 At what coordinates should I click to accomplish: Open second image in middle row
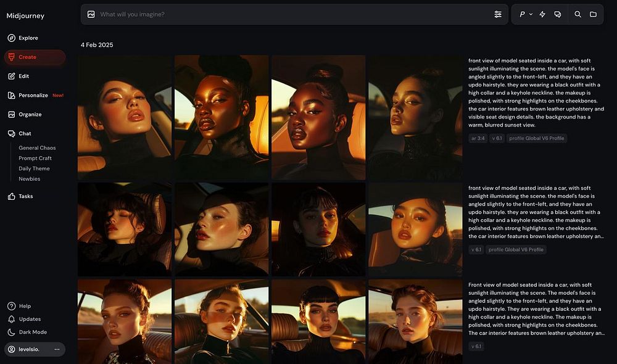click(222, 230)
